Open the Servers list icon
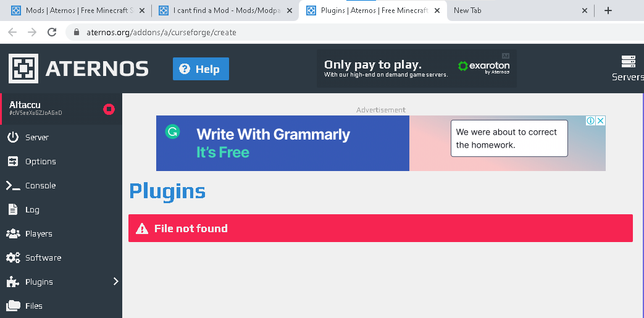Image resolution: width=644 pixels, height=318 pixels. pyautogui.click(x=628, y=62)
